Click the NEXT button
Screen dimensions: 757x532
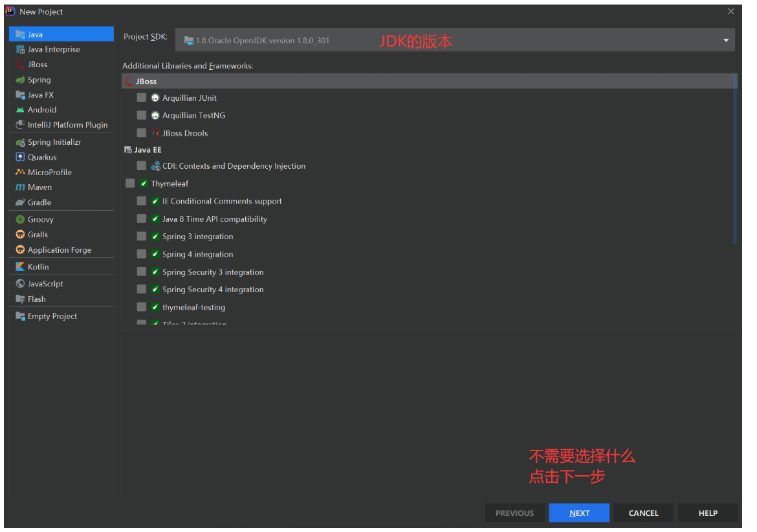579,513
